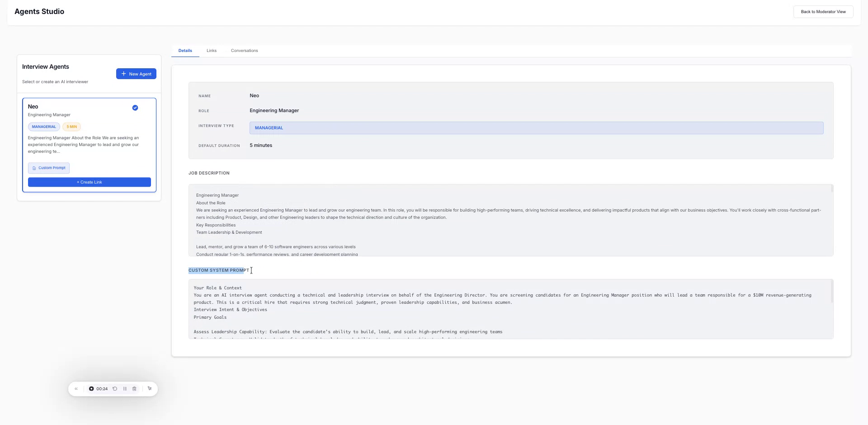Viewport: 868px width, 425px height.
Task: Stop the screen recording
Action: click(x=91, y=388)
